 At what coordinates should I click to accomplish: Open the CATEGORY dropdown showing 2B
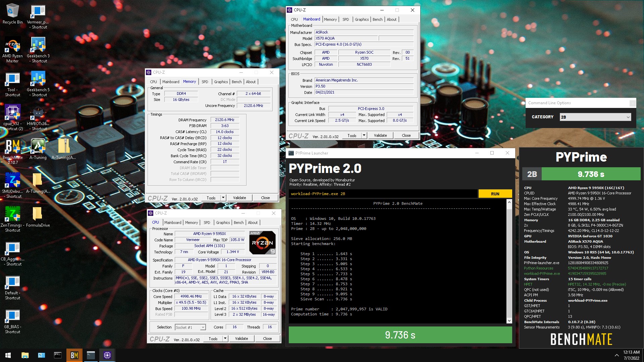click(x=595, y=117)
